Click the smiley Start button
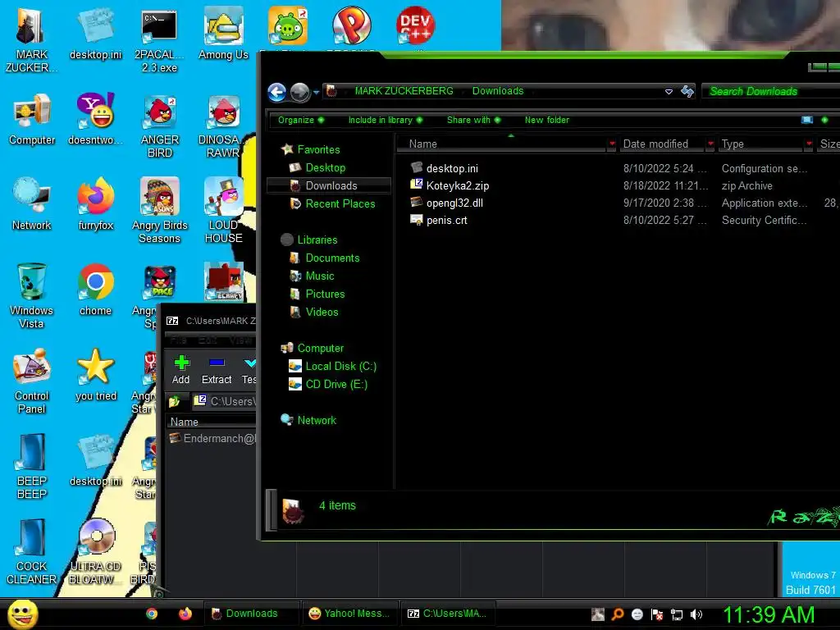This screenshot has width=840, height=630. [22, 614]
